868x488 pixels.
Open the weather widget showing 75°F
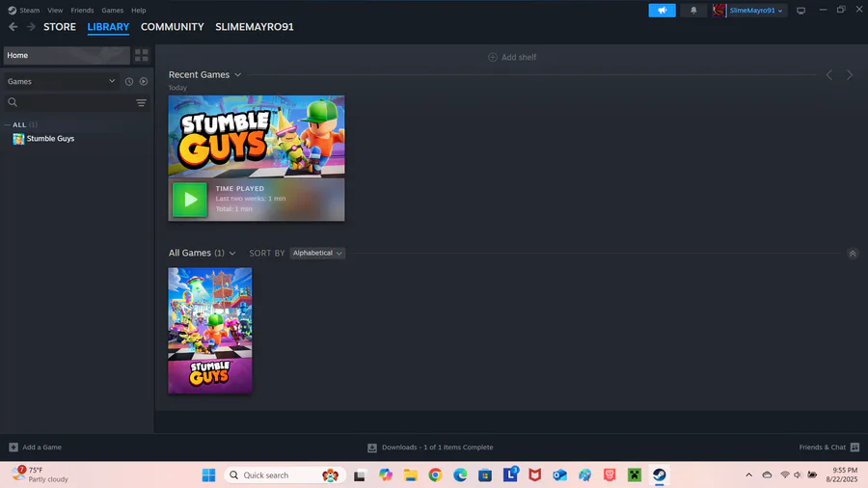pos(40,474)
